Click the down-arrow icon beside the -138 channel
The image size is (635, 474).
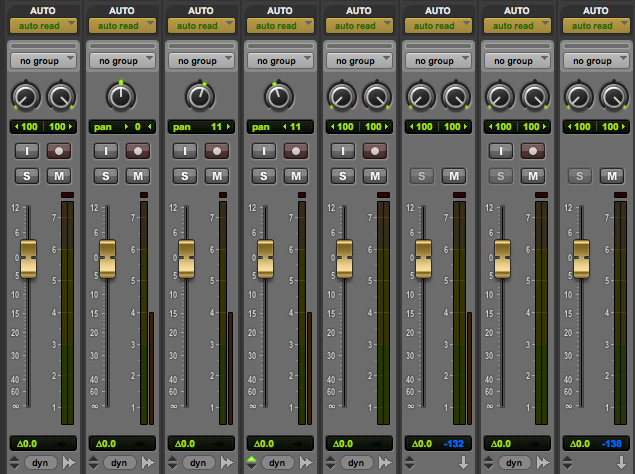click(x=621, y=462)
